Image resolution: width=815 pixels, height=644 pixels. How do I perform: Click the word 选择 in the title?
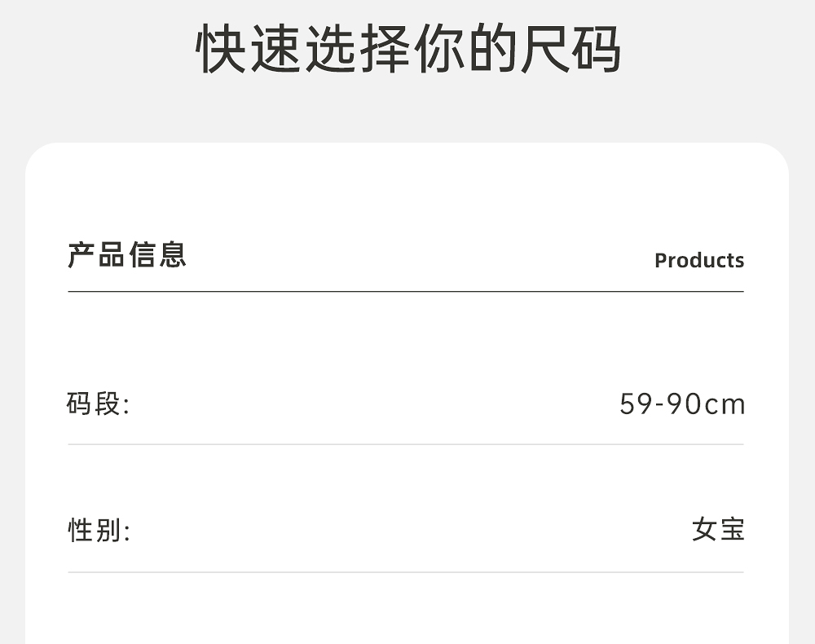355,49
